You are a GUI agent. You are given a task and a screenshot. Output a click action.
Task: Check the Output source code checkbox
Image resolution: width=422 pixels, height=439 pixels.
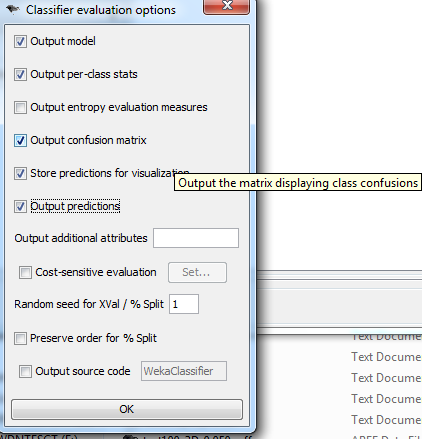point(25,371)
